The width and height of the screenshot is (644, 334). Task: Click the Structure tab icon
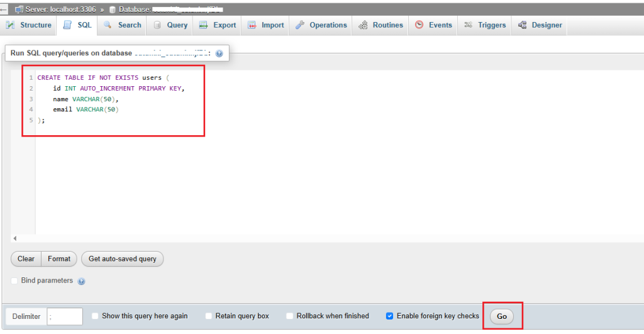click(11, 25)
